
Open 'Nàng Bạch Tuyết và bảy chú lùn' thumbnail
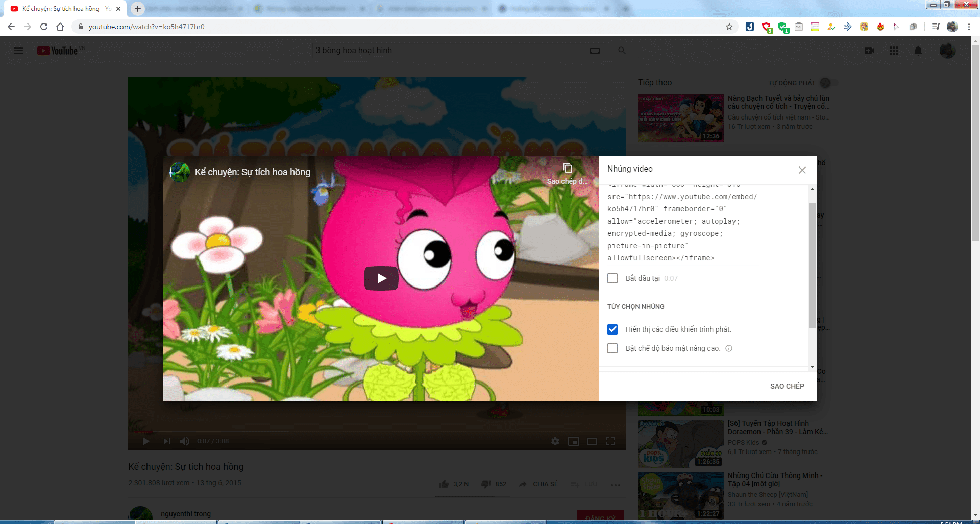680,118
